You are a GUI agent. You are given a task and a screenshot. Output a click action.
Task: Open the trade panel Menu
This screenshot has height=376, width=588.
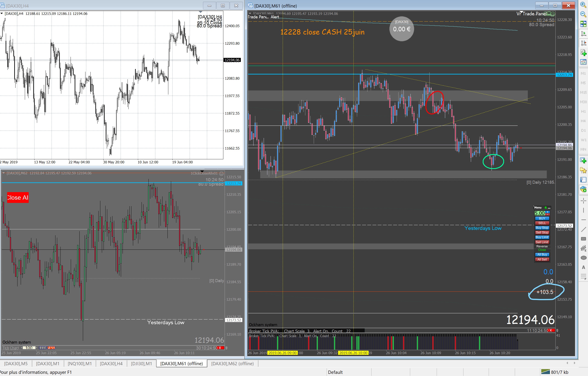[538, 208]
